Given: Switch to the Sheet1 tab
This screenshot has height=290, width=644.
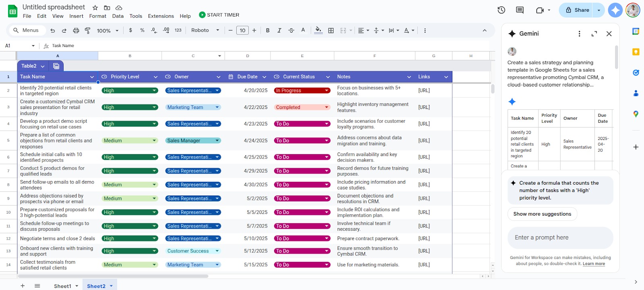Looking at the screenshot, I should click(62, 286).
